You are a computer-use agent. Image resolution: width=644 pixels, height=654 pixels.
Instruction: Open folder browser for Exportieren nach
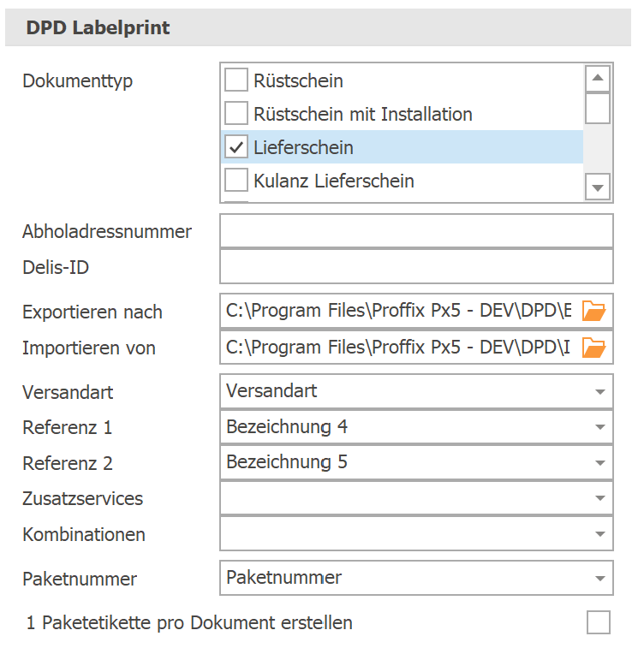[x=593, y=311]
